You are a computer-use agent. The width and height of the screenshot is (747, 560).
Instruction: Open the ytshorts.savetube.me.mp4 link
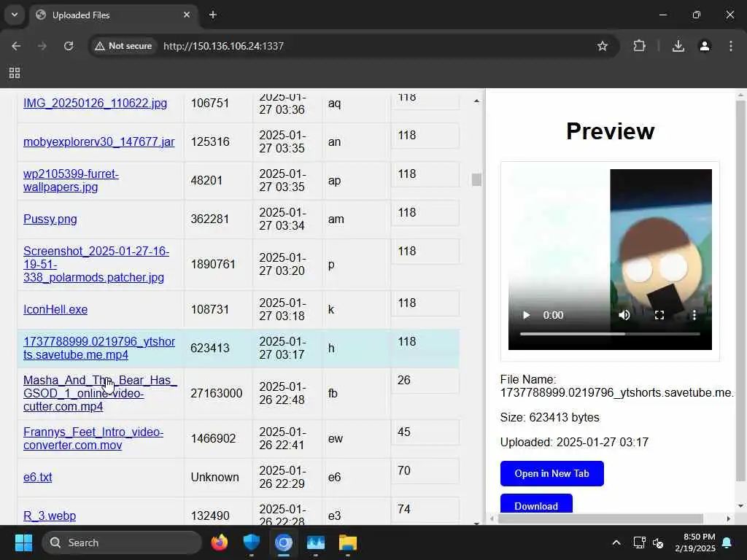pos(99,348)
